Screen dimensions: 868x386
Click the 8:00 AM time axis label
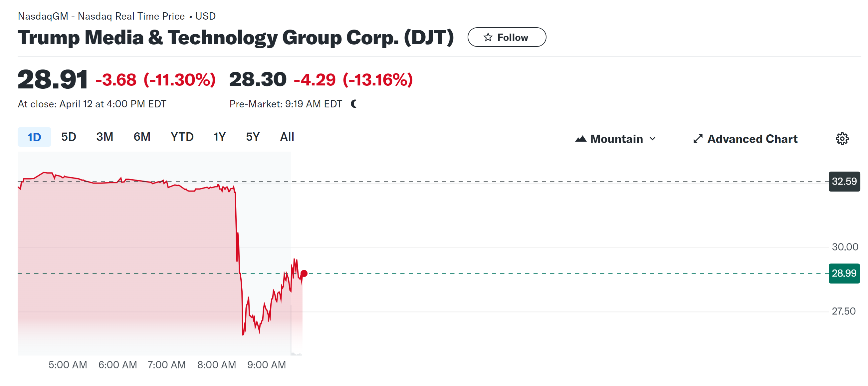point(216,365)
